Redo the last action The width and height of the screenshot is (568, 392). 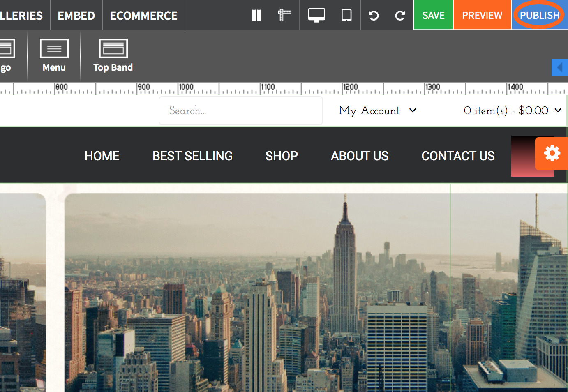pyautogui.click(x=400, y=16)
